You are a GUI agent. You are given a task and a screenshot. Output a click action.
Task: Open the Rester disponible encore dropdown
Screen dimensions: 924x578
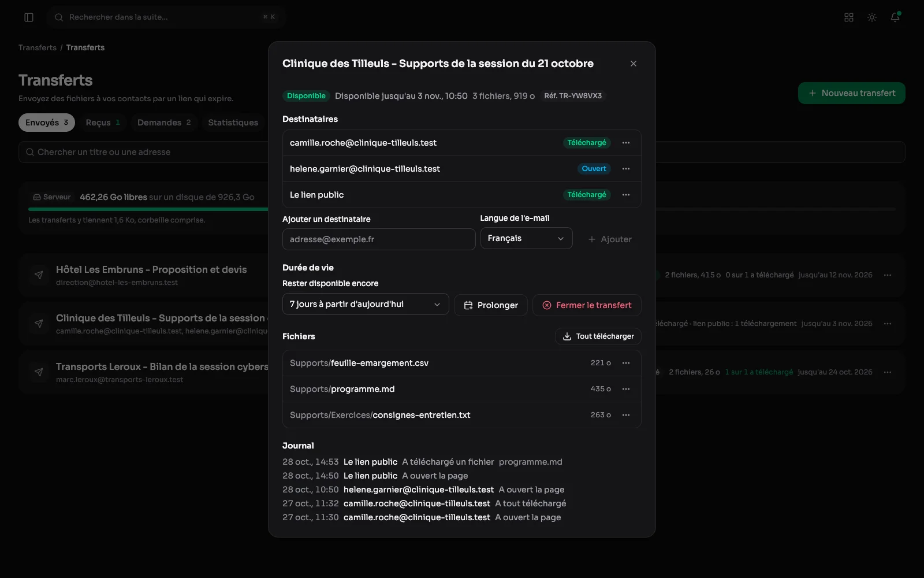[x=366, y=304]
